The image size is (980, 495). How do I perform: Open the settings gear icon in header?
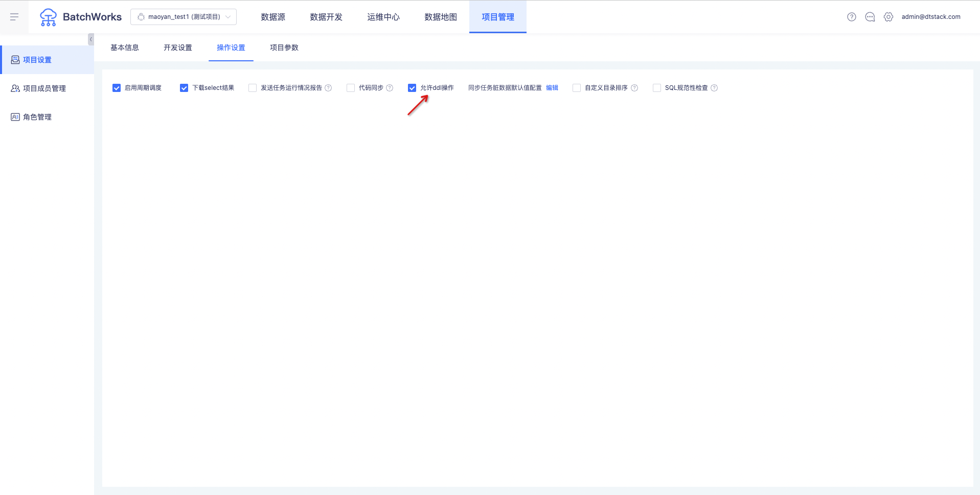(x=888, y=17)
